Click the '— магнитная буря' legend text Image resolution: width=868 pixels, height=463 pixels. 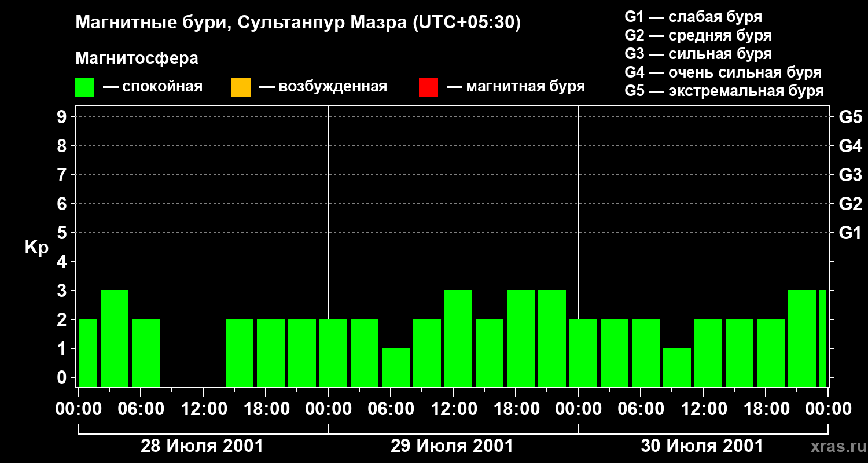point(516,87)
